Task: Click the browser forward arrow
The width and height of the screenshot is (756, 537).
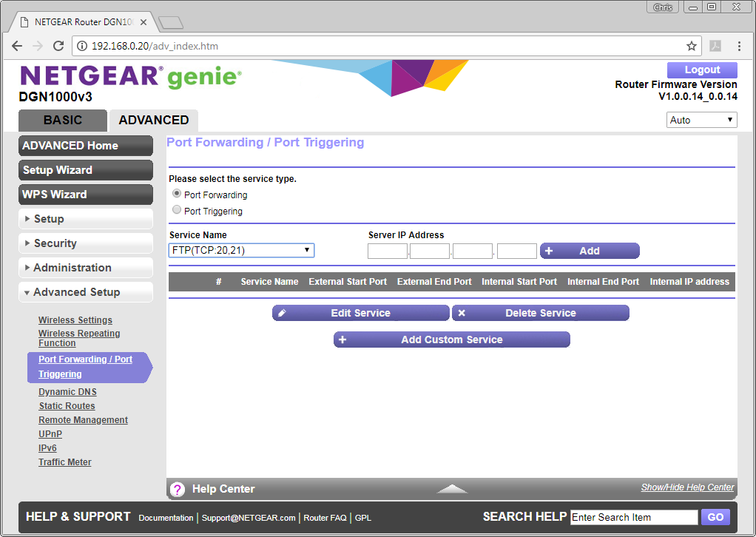Action: 38,46
